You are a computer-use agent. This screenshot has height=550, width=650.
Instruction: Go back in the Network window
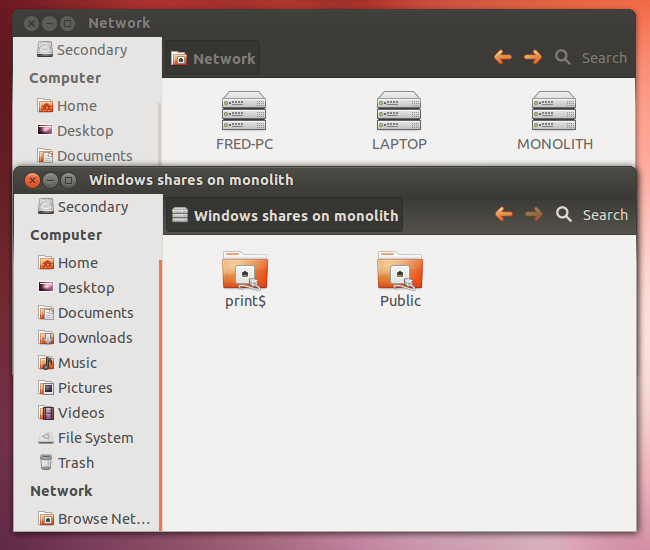503,57
